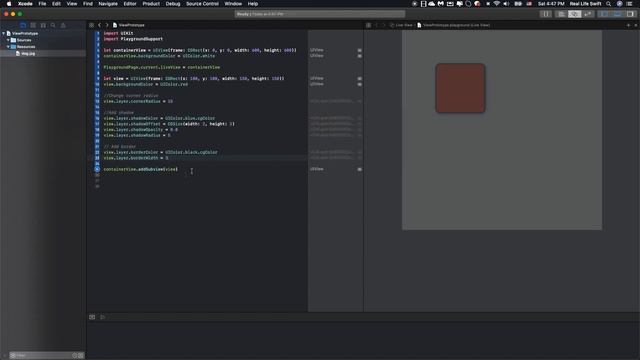Viewport: 640px width, 360px height.
Task: Toggle the Debug area visibility
Action: [x=618, y=14]
